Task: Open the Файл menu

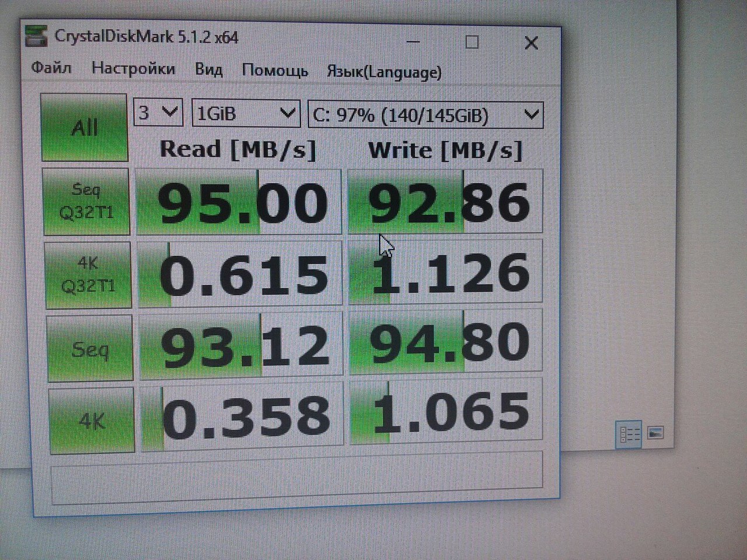Action: pyautogui.click(x=51, y=68)
